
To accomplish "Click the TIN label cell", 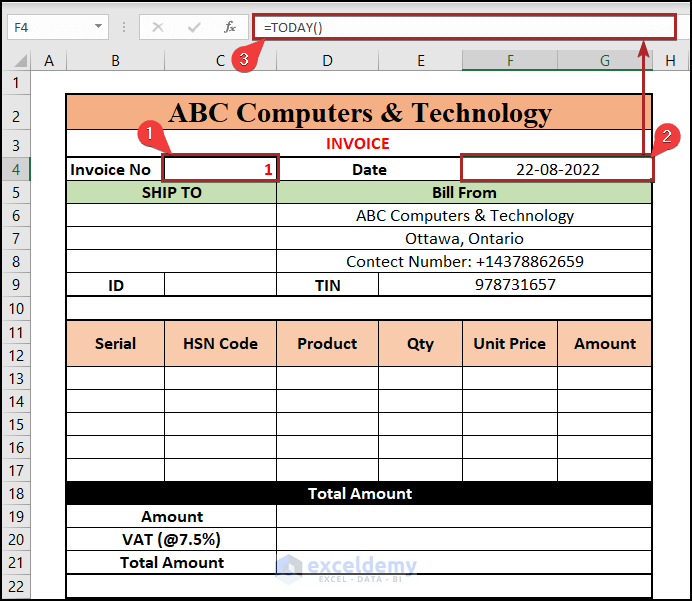I will [x=327, y=285].
